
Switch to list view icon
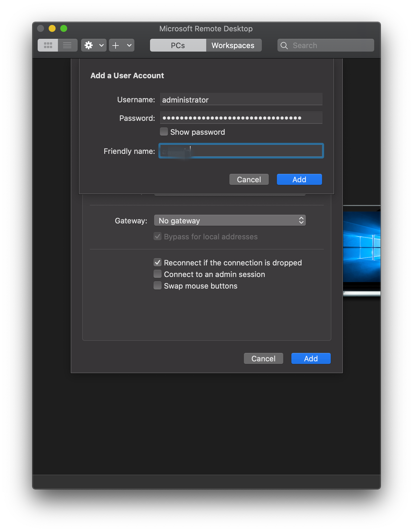click(x=67, y=45)
